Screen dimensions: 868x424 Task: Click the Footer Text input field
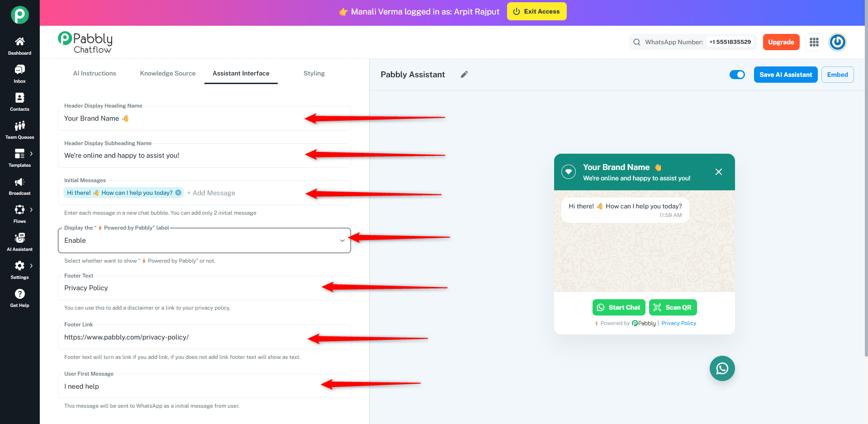204,288
